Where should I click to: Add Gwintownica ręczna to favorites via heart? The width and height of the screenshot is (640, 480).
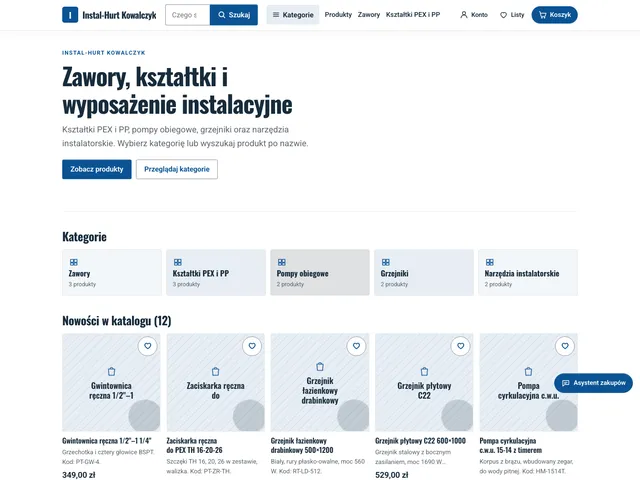148,346
